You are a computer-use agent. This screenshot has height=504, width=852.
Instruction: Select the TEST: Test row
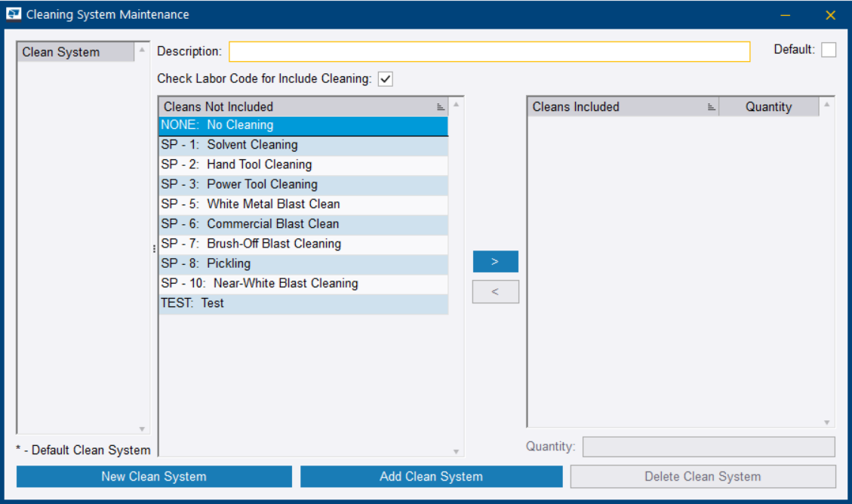[303, 303]
